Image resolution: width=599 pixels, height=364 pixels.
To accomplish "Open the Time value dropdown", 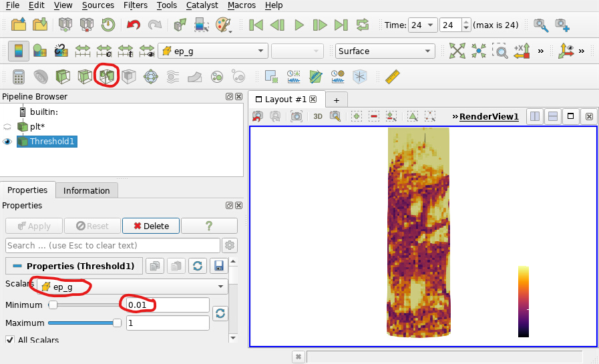I will (423, 25).
